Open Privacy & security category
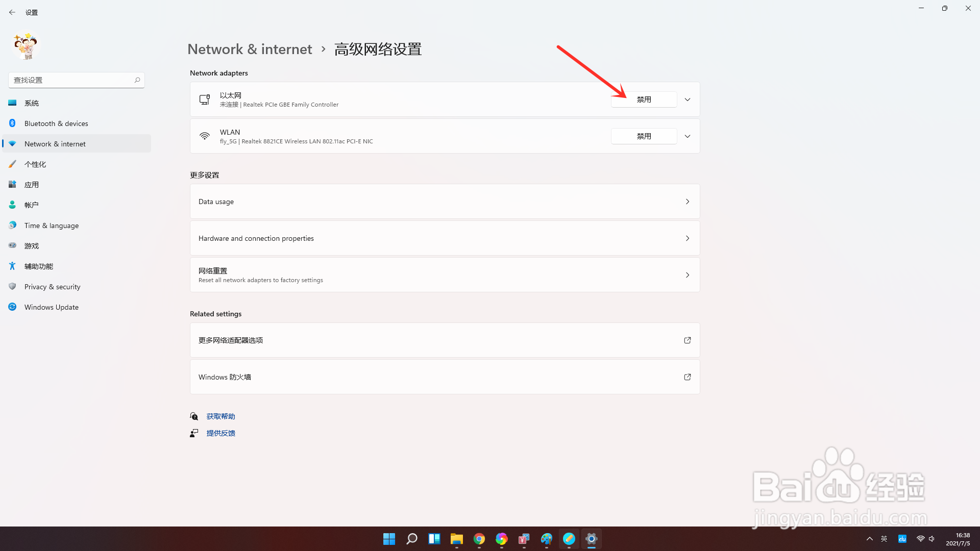Screen dimensions: 980x551 pos(77,287)
